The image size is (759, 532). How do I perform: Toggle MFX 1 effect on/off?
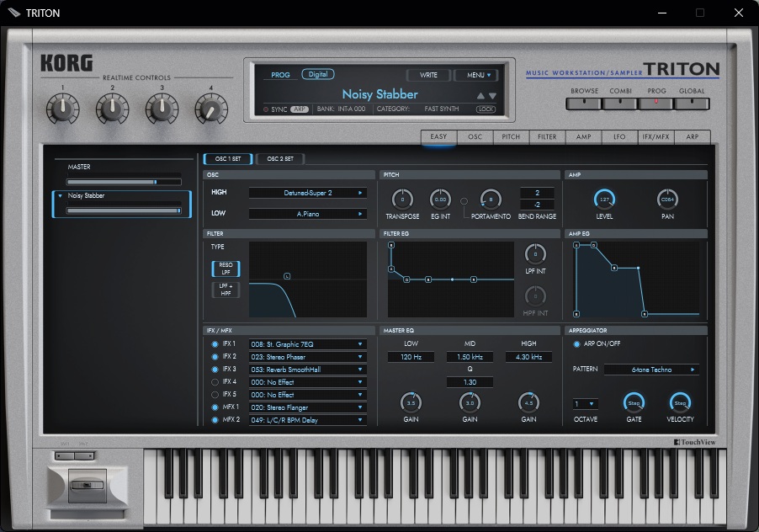(215, 407)
